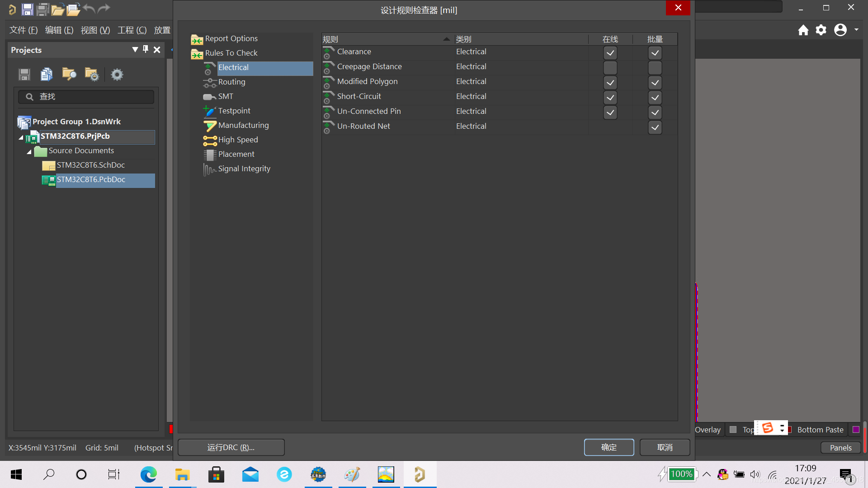
Task: Click the save icon in Projects panel toolbar
Action: 24,75
